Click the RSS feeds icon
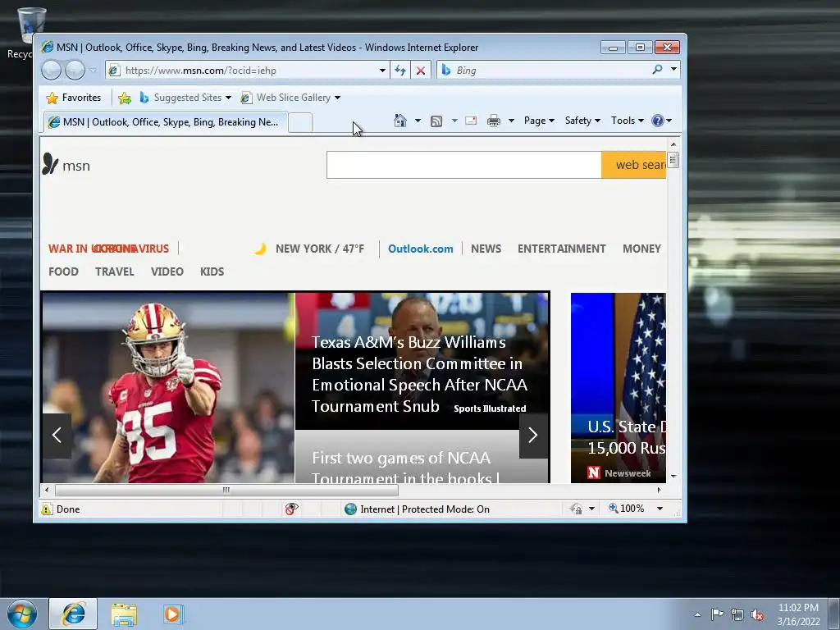This screenshot has width=840, height=630. coord(436,121)
